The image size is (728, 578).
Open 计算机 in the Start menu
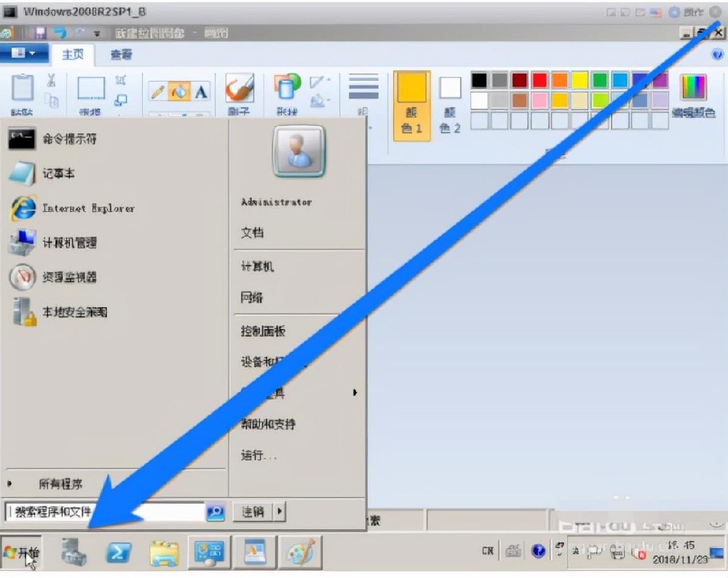257,266
